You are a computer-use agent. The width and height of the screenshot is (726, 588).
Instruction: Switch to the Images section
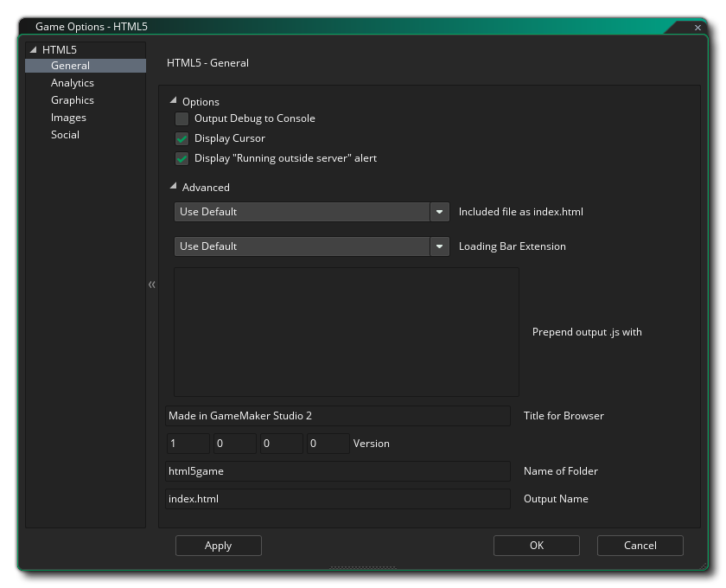pos(69,117)
